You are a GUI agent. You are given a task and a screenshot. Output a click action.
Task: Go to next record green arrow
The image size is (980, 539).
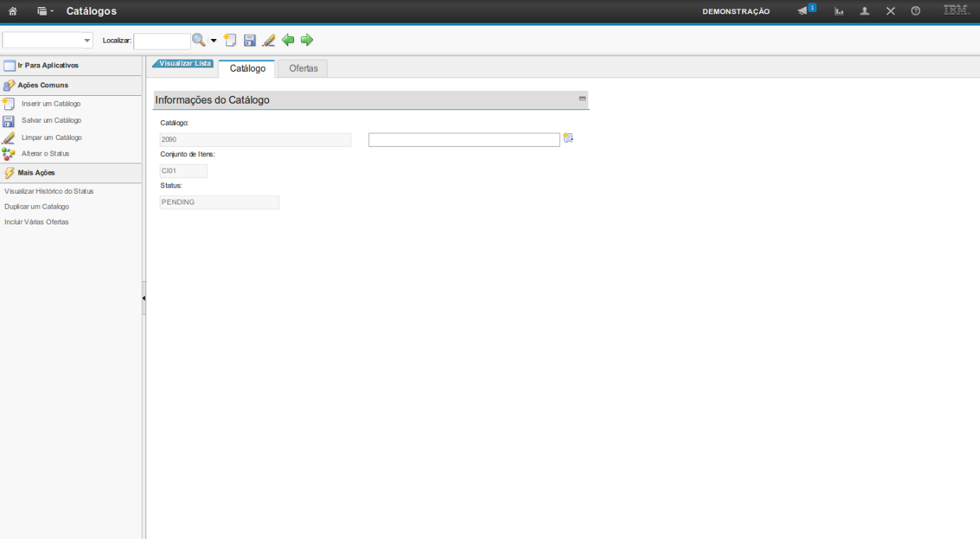[x=307, y=40]
